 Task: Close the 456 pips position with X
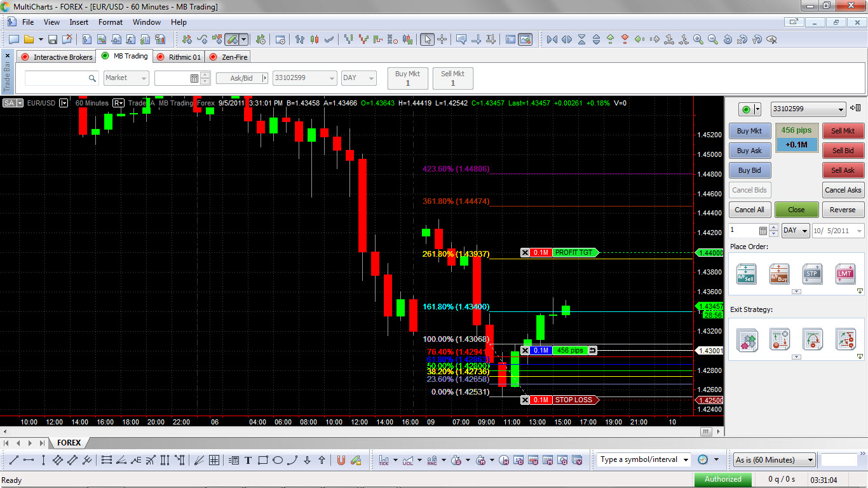pyautogui.click(x=525, y=351)
